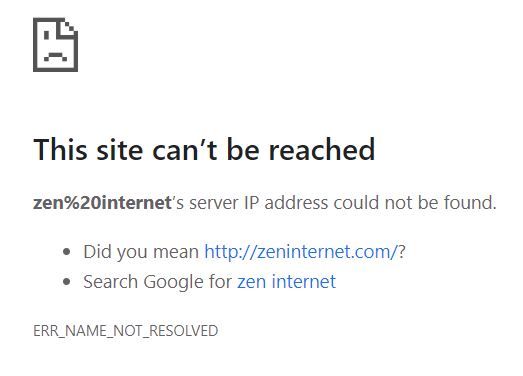Click "server IP address could not be" text

[x=313, y=203]
